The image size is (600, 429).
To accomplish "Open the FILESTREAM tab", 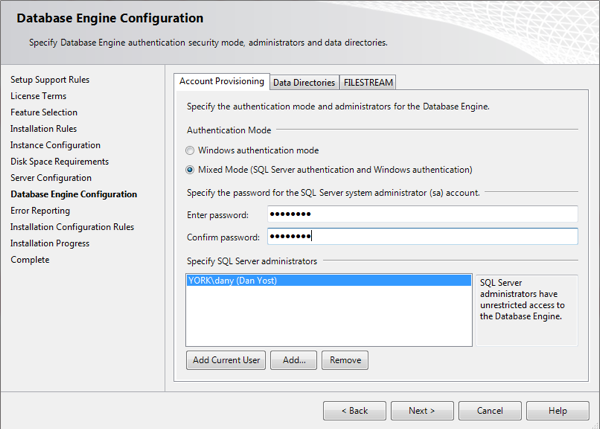I will (x=368, y=83).
